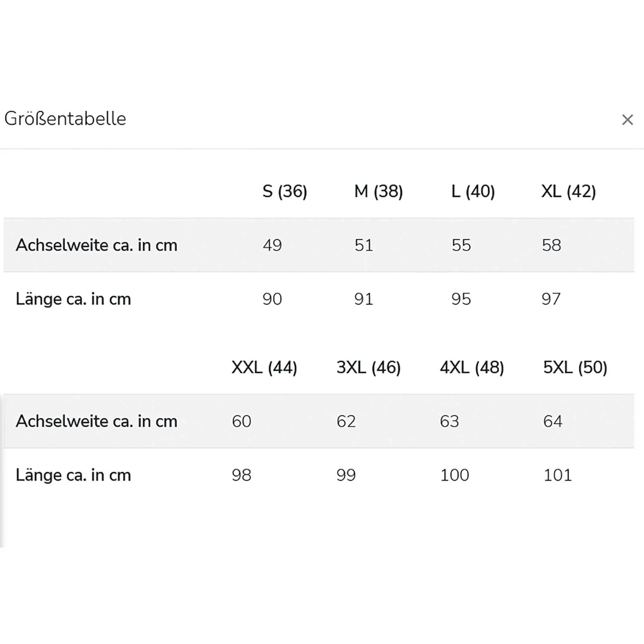Viewport: 644px width, 644px height.
Task: Close the Größentabelle dialog
Action: tap(627, 120)
